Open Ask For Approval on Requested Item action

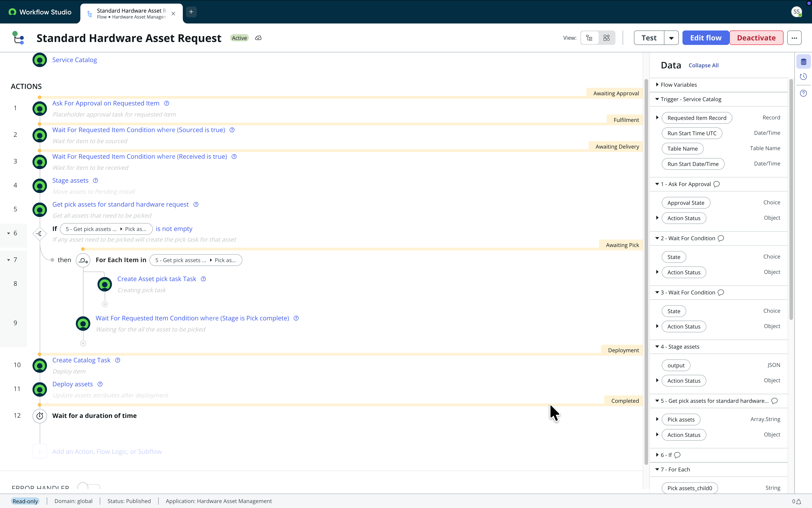coord(106,103)
